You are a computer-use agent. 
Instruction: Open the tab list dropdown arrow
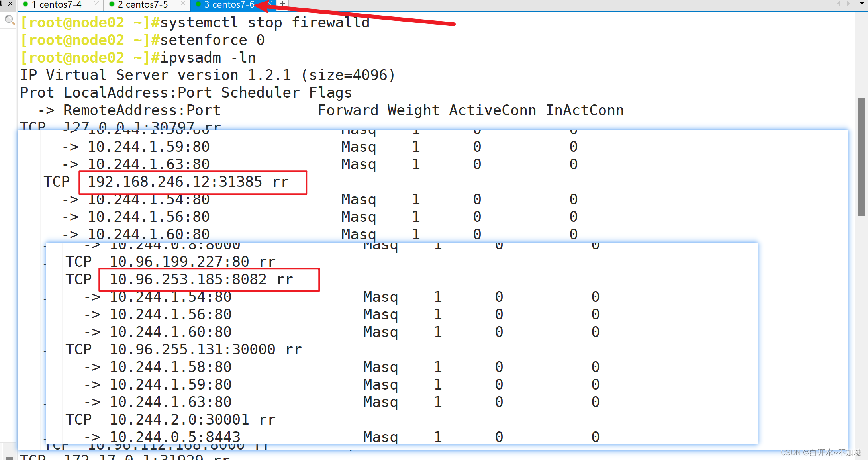pyautogui.click(x=861, y=4)
